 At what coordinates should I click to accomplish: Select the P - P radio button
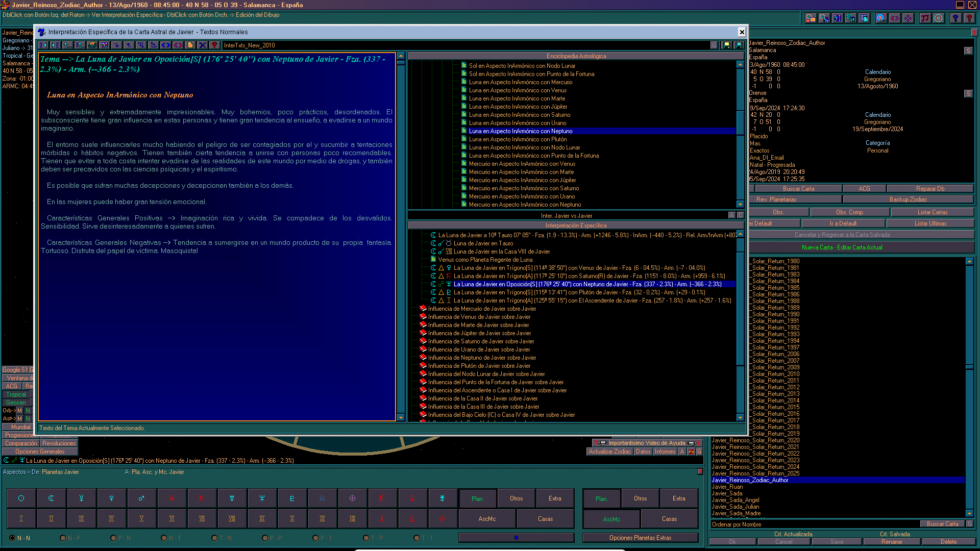coord(265,538)
